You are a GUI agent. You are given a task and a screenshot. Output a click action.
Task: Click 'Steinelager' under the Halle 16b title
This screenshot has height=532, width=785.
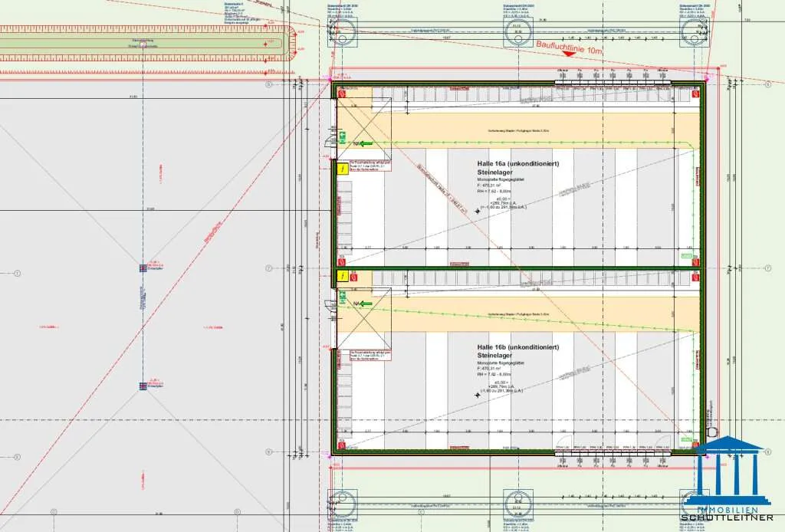click(495, 356)
